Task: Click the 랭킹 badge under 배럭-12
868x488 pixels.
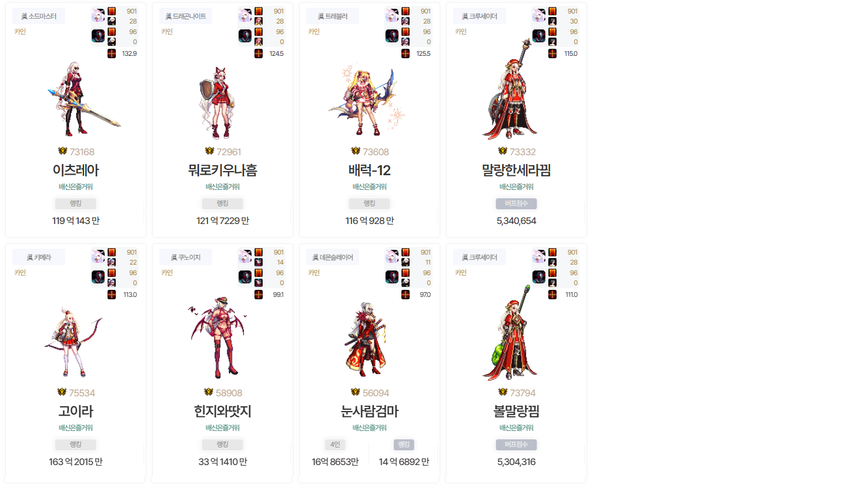Action: click(x=370, y=203)
